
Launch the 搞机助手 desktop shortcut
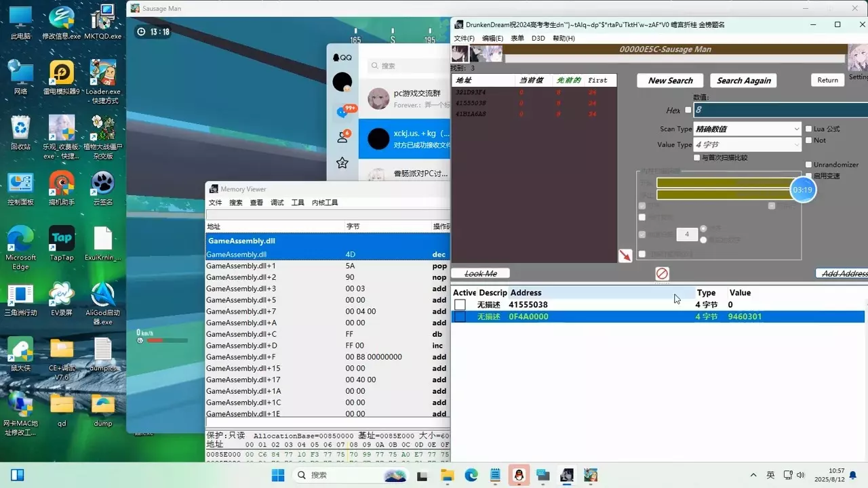[62, 188]
